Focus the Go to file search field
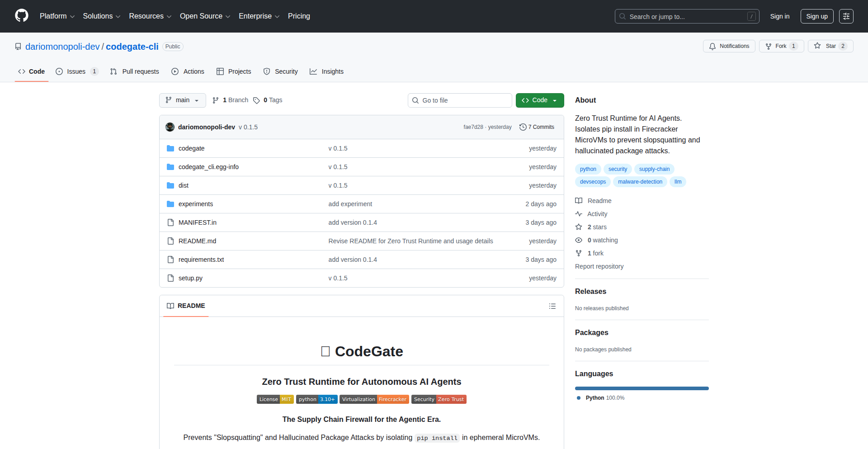 460,100
